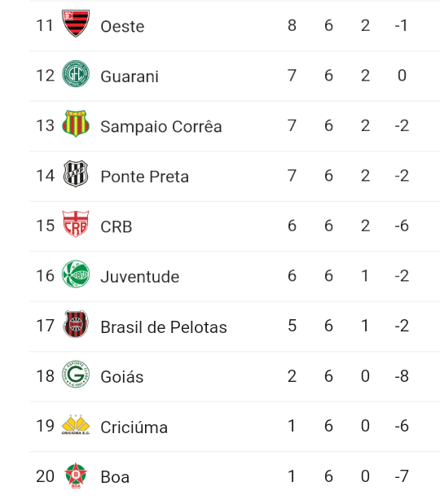Click position number 20 beside Boa
Viewport: 440px width, 504px height.
45,476
